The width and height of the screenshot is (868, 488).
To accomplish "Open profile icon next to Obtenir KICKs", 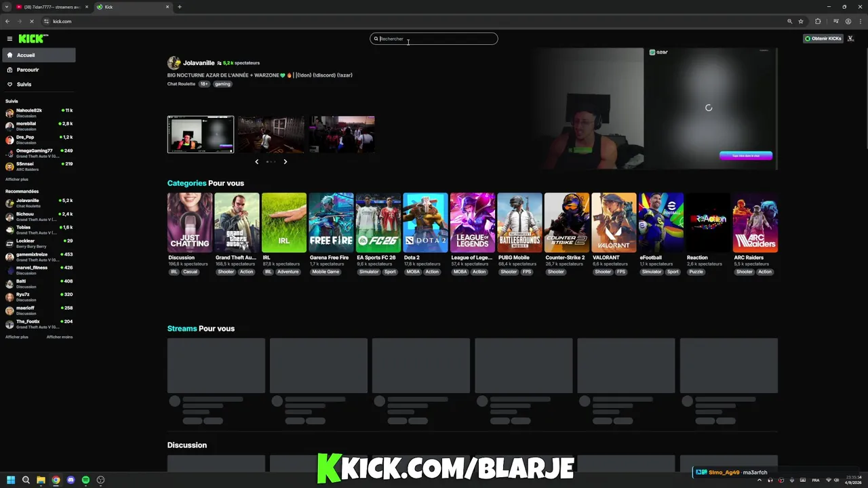I will tap(851, 39).
